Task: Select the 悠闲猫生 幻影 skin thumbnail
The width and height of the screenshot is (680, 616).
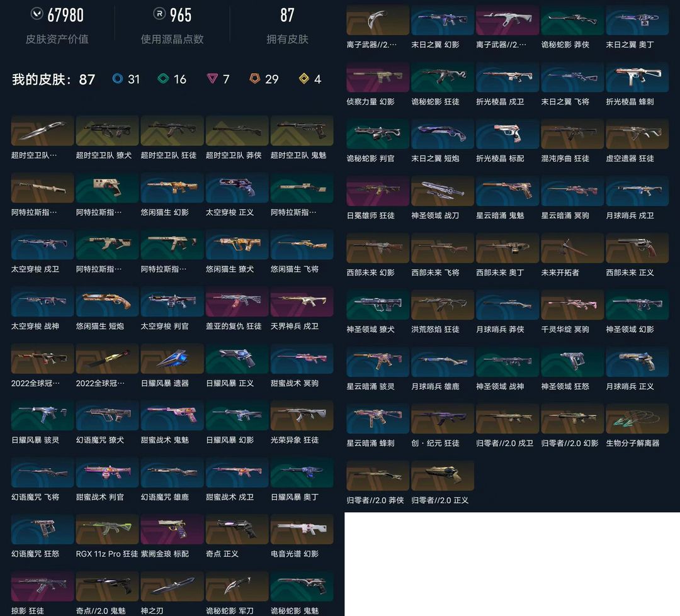Action: click(172, 188)
